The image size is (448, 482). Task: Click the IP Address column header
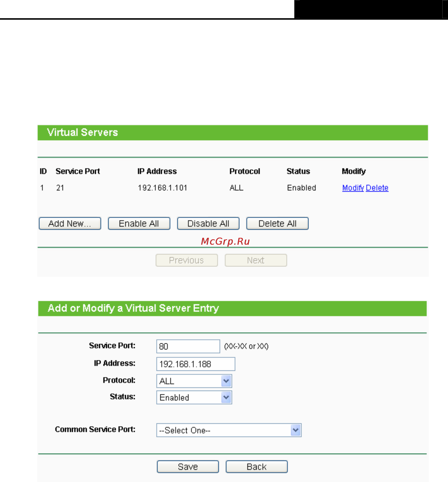click(157, 171)
